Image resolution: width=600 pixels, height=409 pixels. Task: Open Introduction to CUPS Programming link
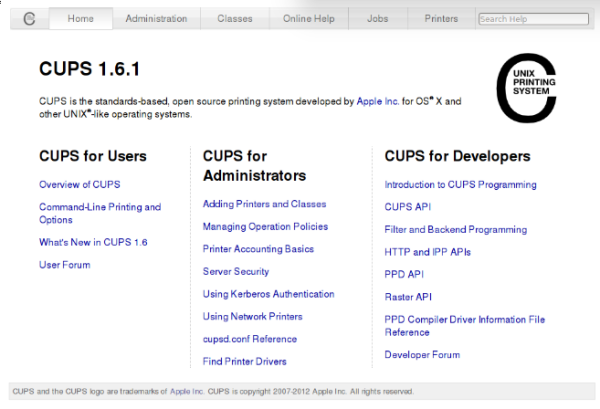(460, 185)
